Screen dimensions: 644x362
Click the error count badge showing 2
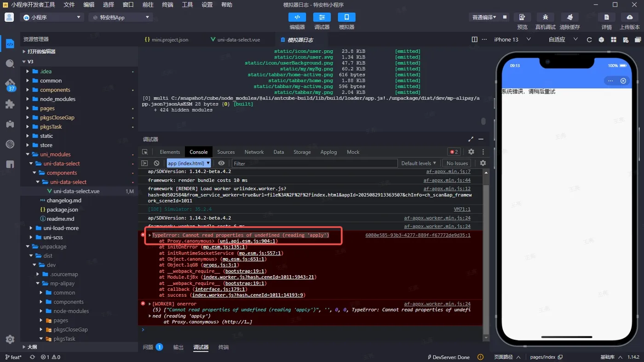tap(454, 152)
